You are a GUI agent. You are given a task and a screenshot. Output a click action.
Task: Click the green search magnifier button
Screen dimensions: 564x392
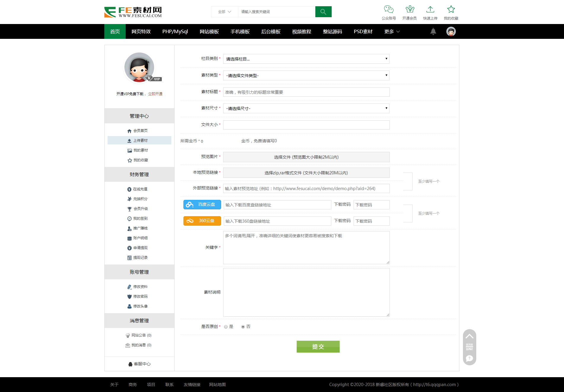[323, 12]
